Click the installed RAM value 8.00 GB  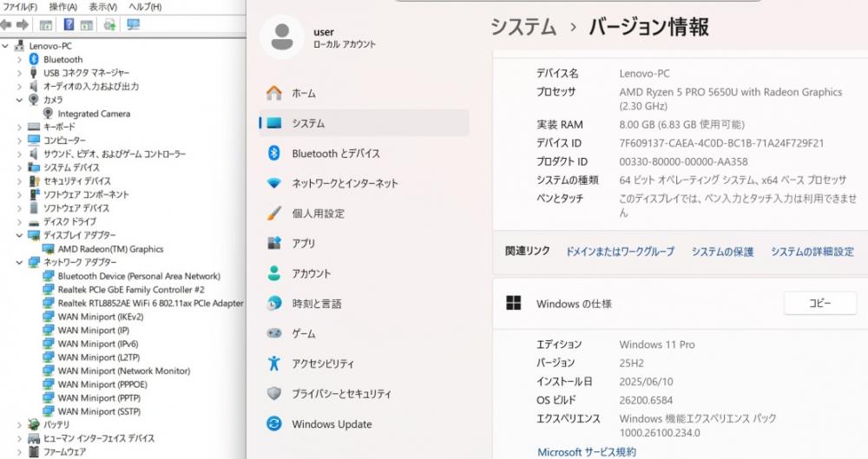pyautogui.click(x=682, y=125)
